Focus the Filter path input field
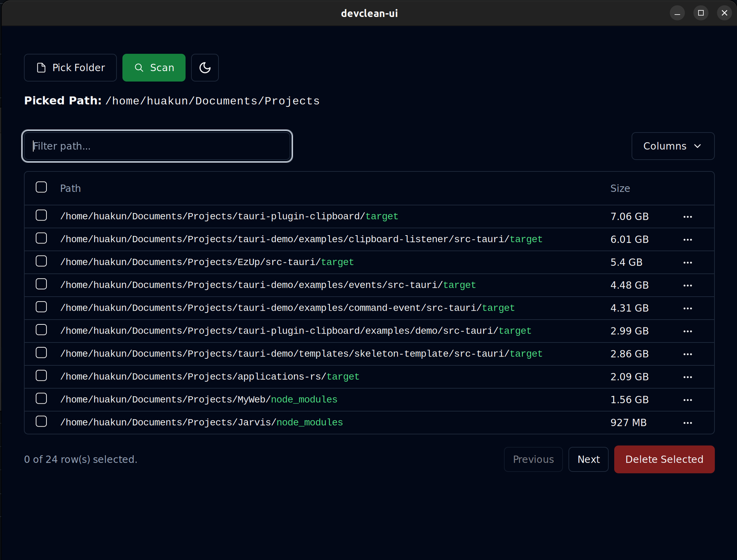737x560 pixels. [157, 146]
